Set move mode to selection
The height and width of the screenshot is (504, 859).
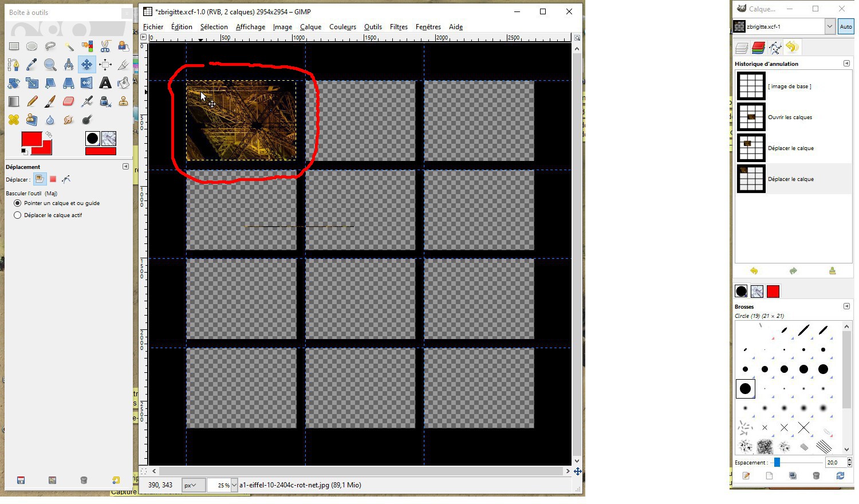pyautogui.click(x=53, y=179)
